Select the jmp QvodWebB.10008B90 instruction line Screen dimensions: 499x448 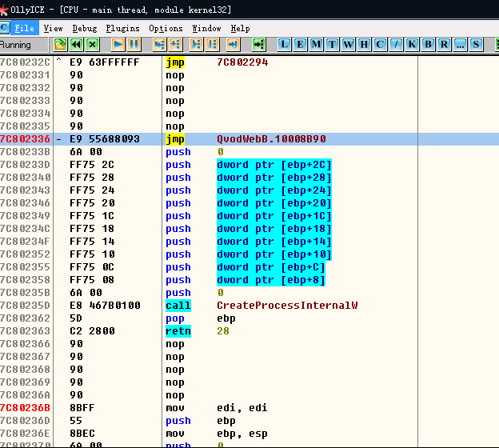click(x=271, y=139)
